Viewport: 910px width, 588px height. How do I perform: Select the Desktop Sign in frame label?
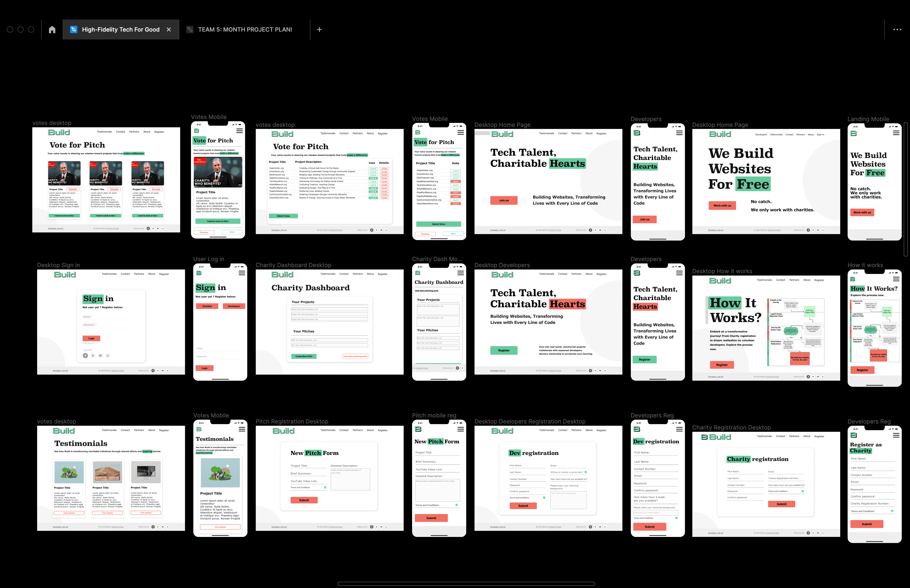(x=58, y=265)
